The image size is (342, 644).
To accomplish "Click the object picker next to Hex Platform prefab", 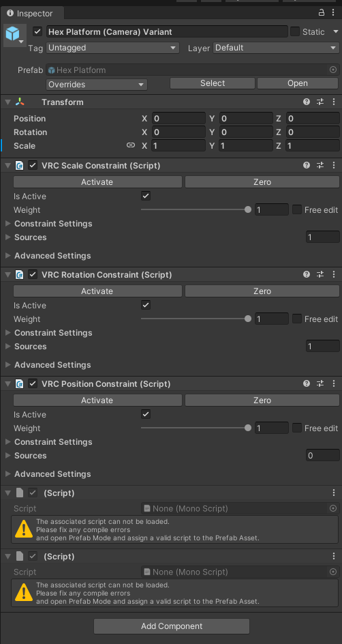I will click(333, 70).
